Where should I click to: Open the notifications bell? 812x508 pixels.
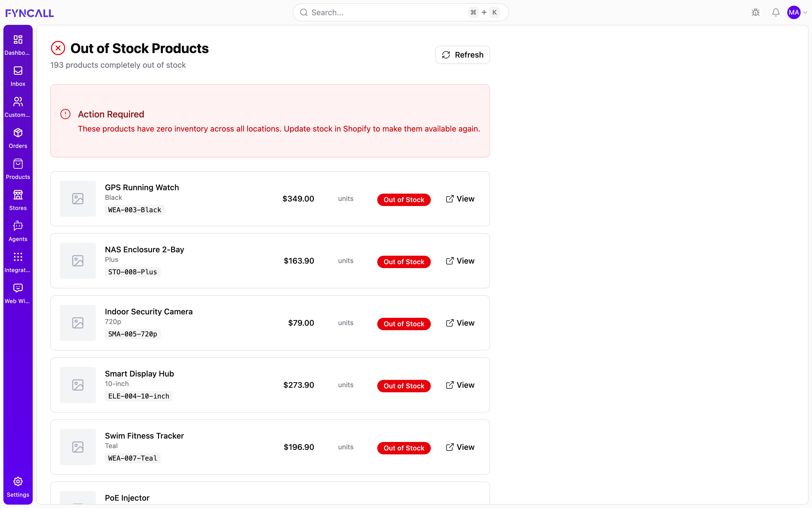(776, 12)
